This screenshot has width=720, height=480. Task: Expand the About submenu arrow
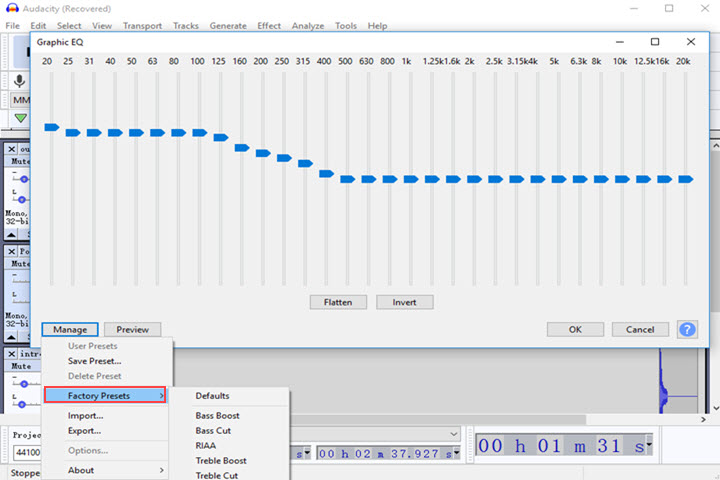(162, 470)
